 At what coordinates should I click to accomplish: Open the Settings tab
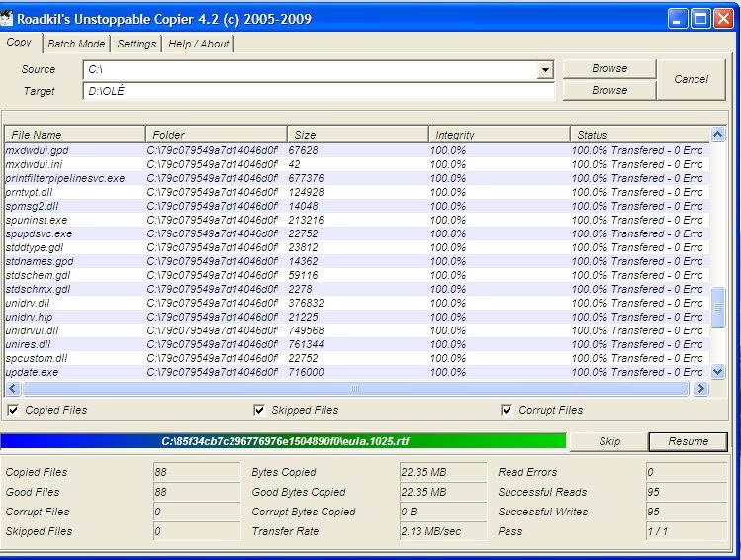(137, 44)
